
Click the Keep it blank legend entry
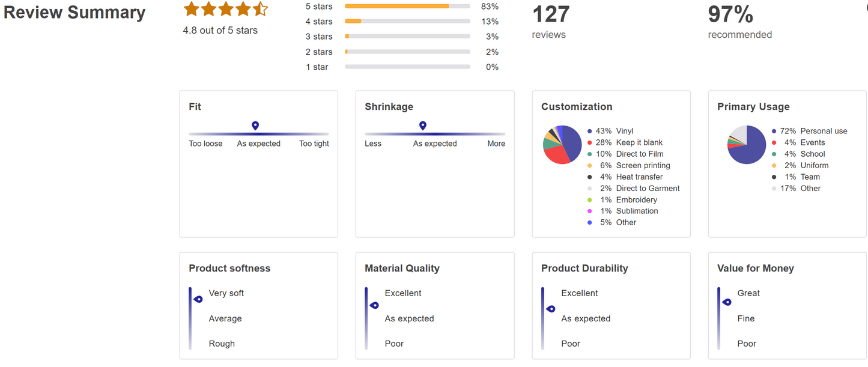pos(639,142)
